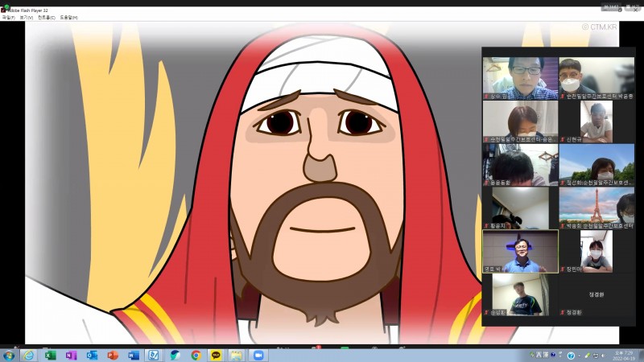
Task: Select the participant tile labeled 신현규
Action: click(597, 121)
